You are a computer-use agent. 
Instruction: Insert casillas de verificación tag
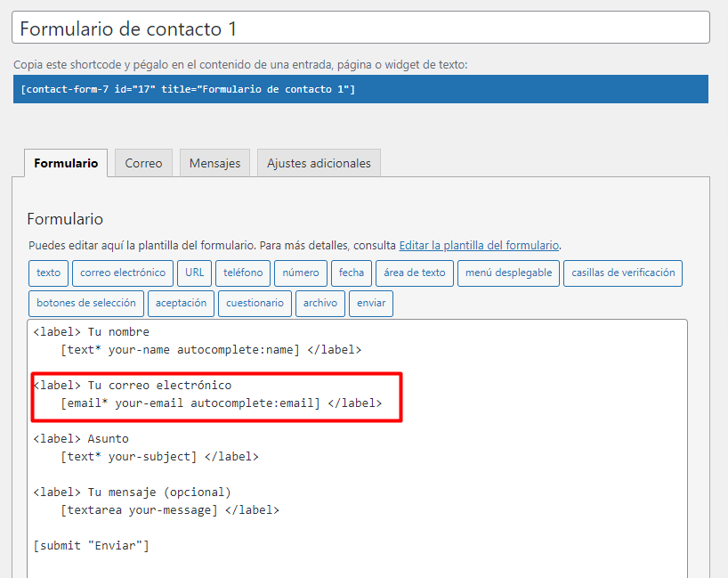click(x=623, y=273)
